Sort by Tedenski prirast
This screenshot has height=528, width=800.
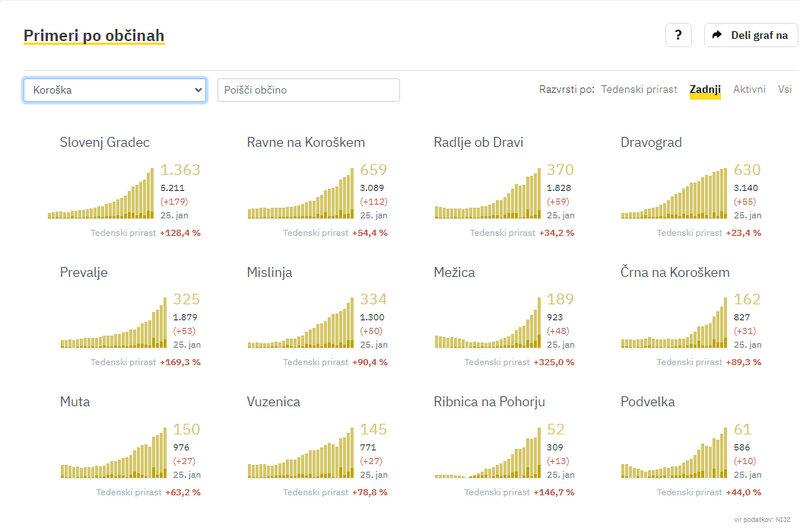pyautogui.click(x=640, y=90)
